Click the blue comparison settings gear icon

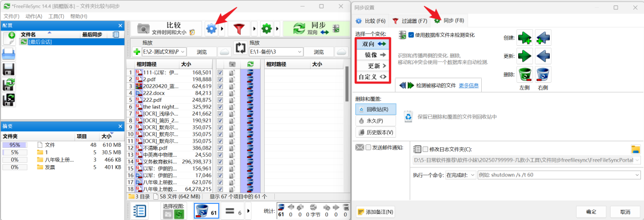(211, 29)
